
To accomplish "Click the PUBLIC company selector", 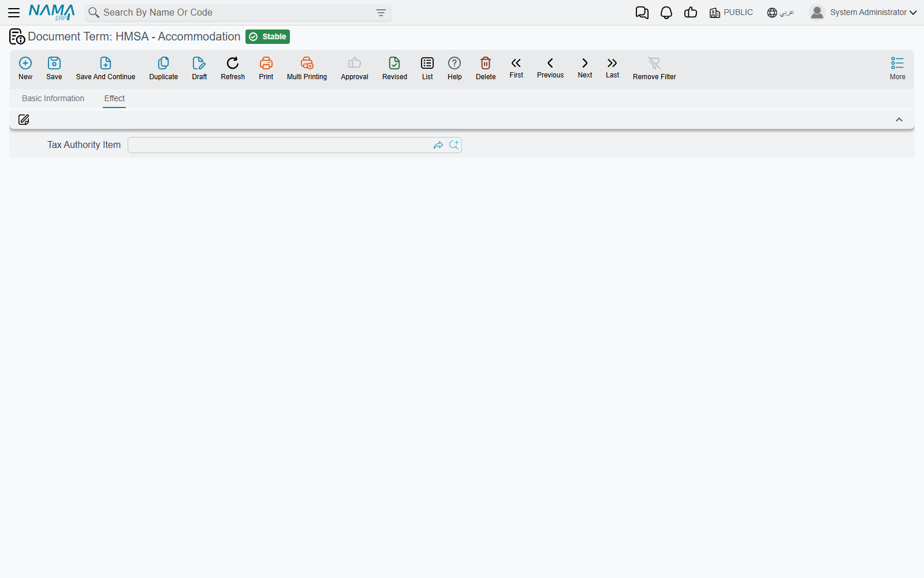I will [731, 12].
